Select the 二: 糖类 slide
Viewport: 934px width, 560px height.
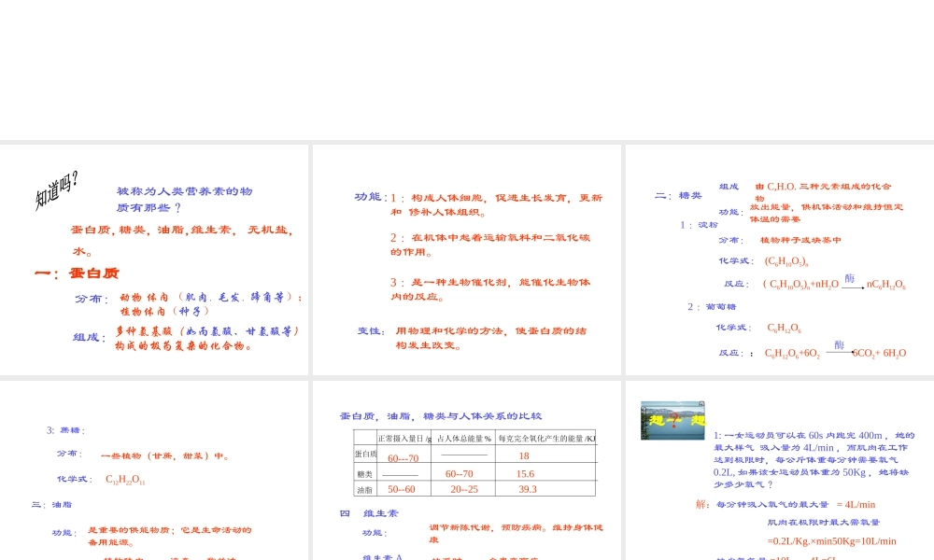(780, 260)
